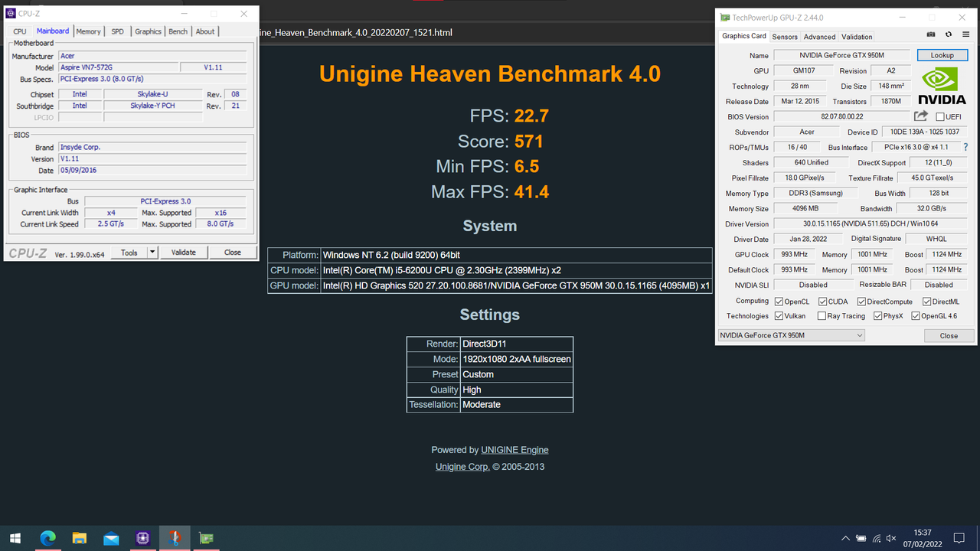Toggle the PhysX checkbox
Screen dimensions: 980x551
878,316
